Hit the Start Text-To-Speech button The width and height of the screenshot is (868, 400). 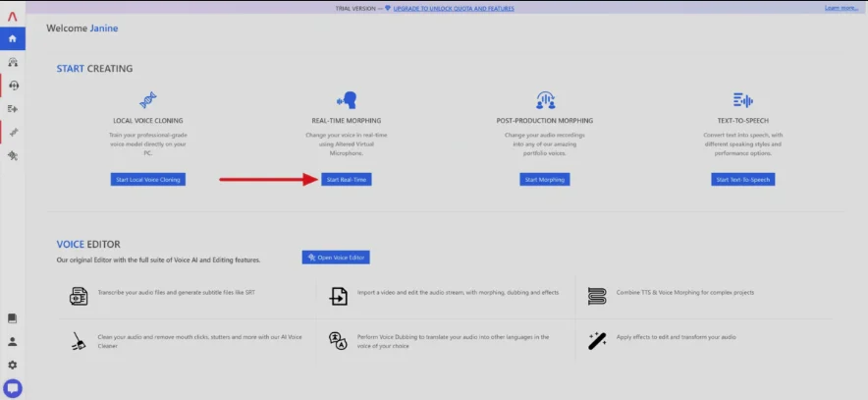(x=743, y=180)
